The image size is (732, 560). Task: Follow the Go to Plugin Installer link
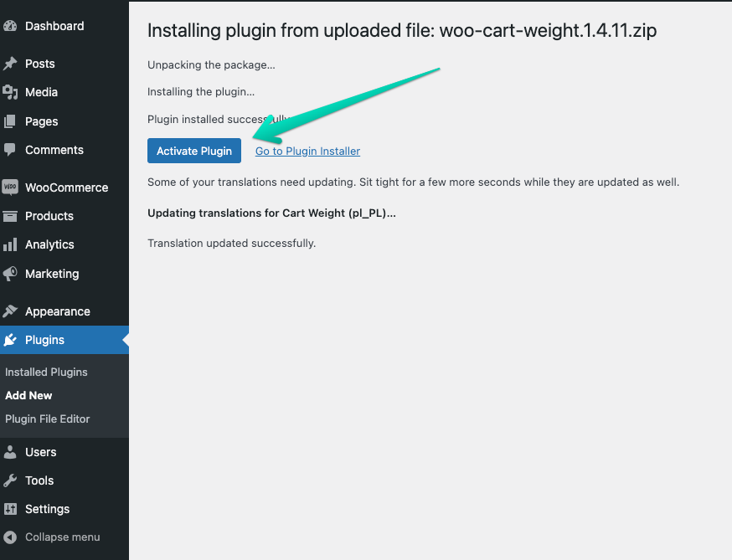307,152
